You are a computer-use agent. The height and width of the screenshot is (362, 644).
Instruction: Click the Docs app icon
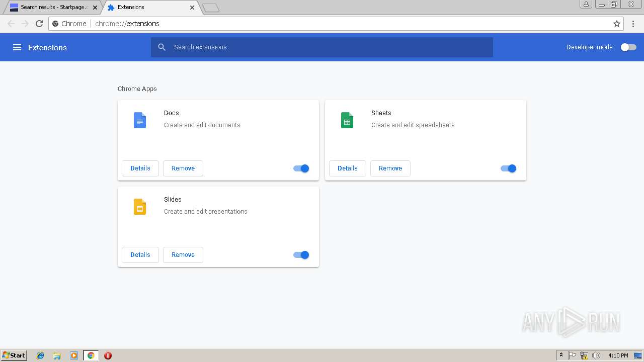click(x=140, y=120)
